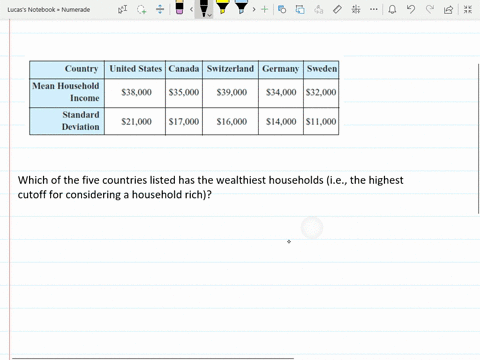Redo the last action
Viewport: 480px width, 360px height.
pyautogui.click(x=430, y=9)
